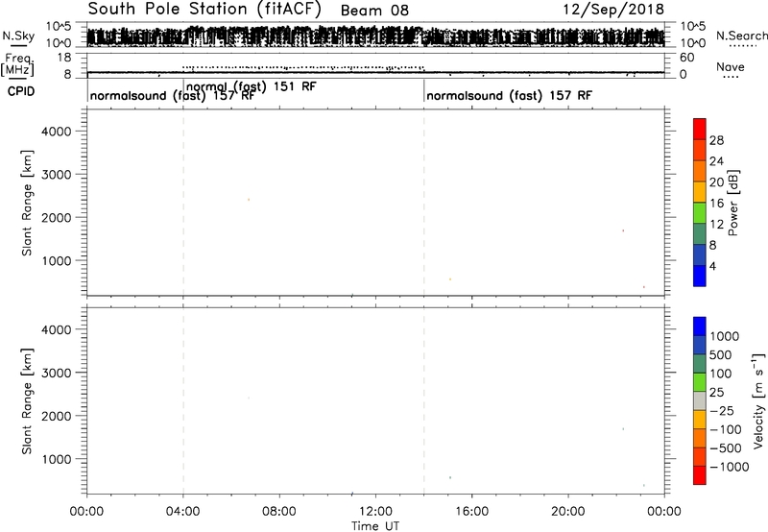Click the '16:00' time tick label

pyautogui.click(x=471, y=512)
